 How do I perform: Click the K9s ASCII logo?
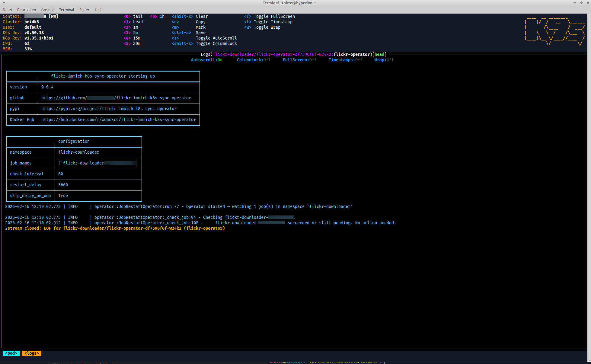coord(555,31)
